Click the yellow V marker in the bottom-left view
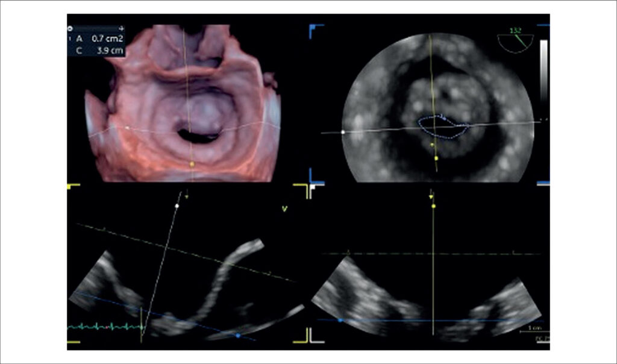This screenshot has height=364, width=617. coord(284,209)
